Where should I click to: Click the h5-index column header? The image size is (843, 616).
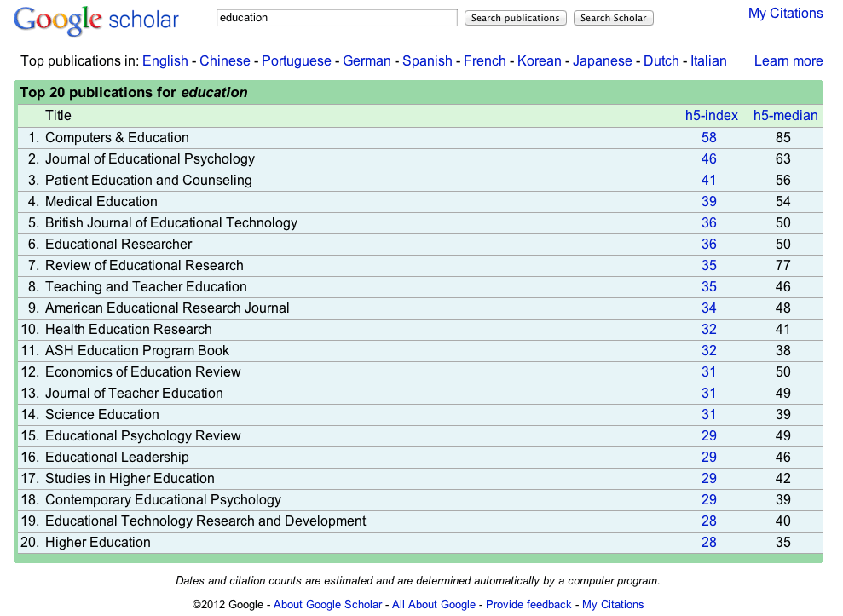(x=711, y=115)
